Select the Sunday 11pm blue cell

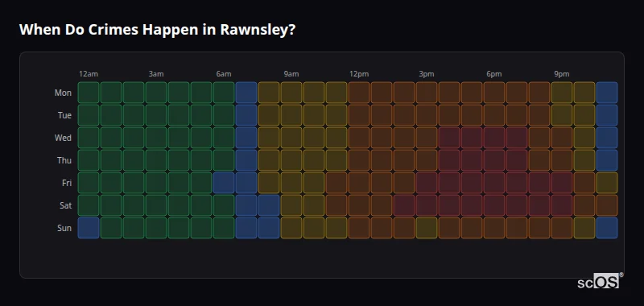click(x=607, y=228)
